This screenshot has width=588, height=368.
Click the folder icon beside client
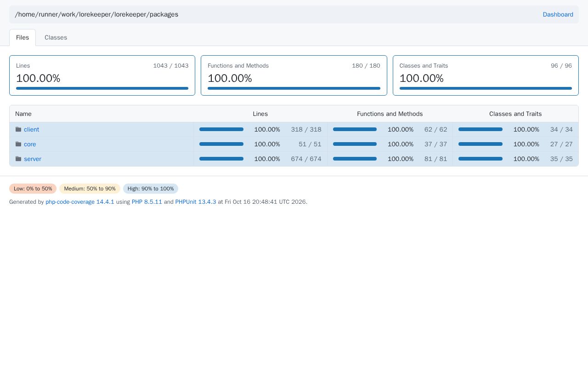[x=18, y=130]
